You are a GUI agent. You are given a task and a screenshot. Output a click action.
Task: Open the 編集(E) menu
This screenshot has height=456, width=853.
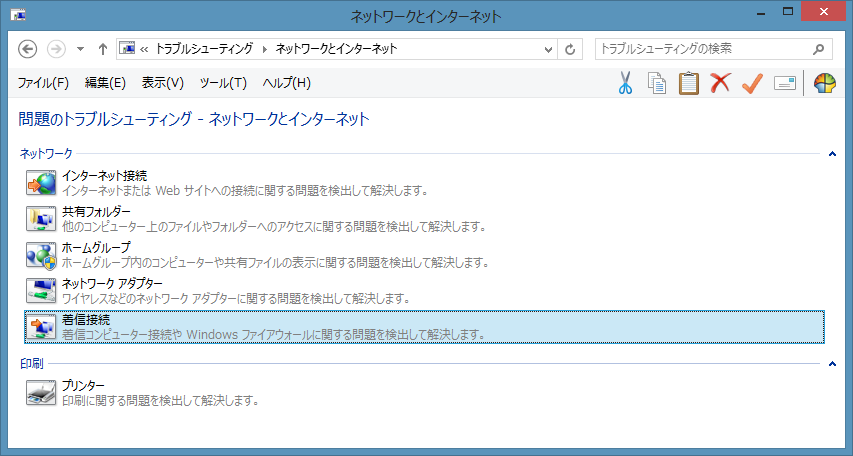(105, 83)
